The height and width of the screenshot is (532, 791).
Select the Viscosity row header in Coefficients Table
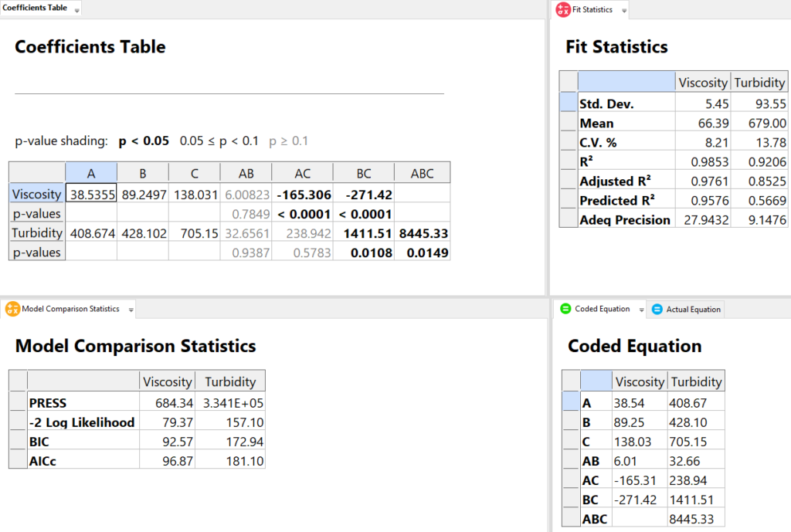(36, 193)
